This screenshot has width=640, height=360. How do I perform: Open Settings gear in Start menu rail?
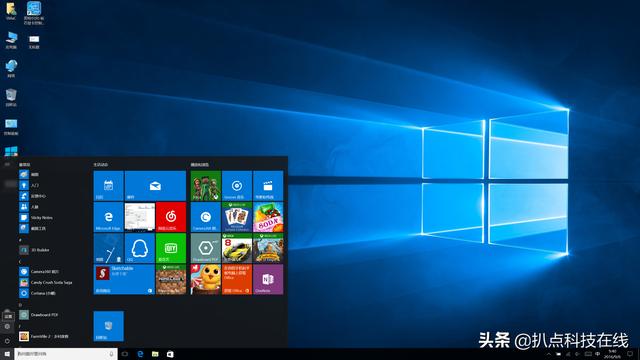click(x=7, y=327)
